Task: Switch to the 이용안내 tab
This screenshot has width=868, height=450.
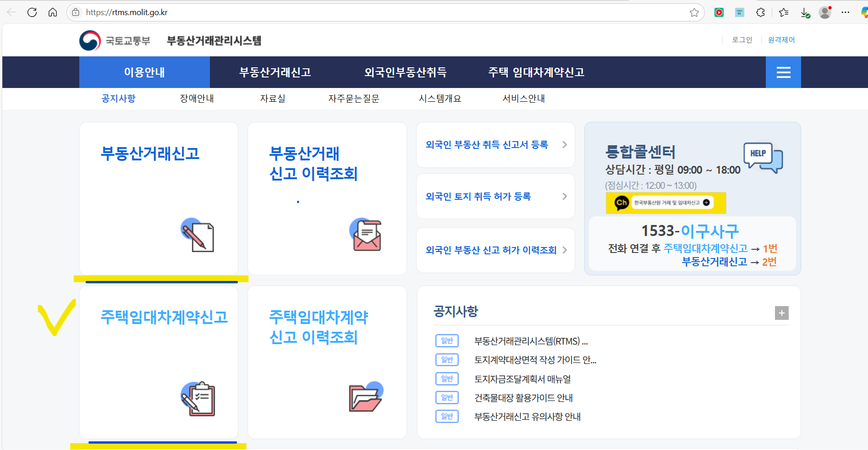Action: point(144,72)
